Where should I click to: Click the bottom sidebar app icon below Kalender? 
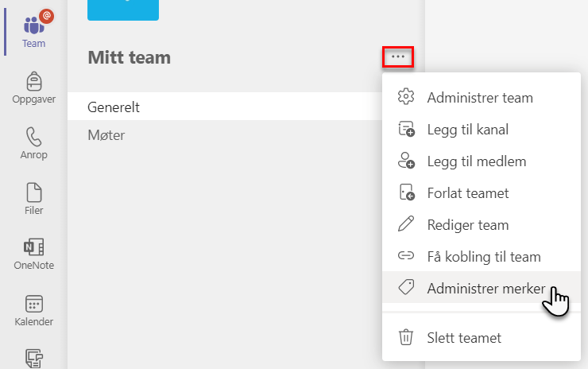(x=33, y=358)
